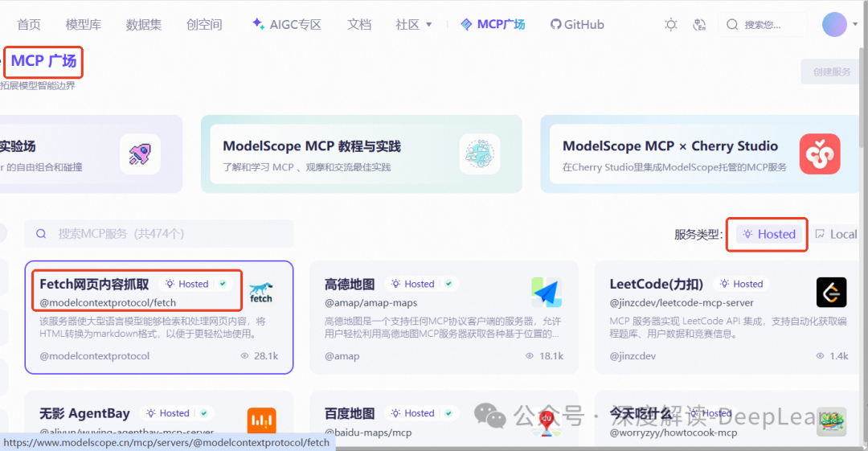Screen dimensions: 868x451
Task: Open the 百度地图 card title
Action: (350, 413)
